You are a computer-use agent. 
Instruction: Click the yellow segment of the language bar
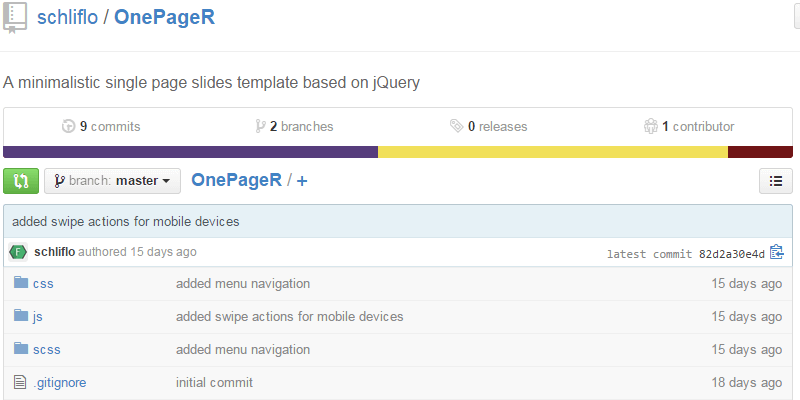552,152
